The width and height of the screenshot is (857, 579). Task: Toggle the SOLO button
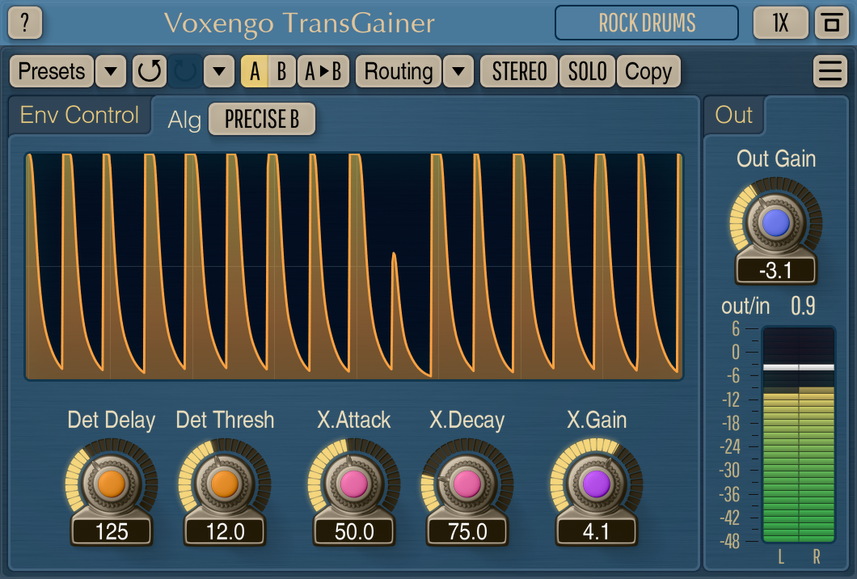pyautogui.click(x=587, y=71)
